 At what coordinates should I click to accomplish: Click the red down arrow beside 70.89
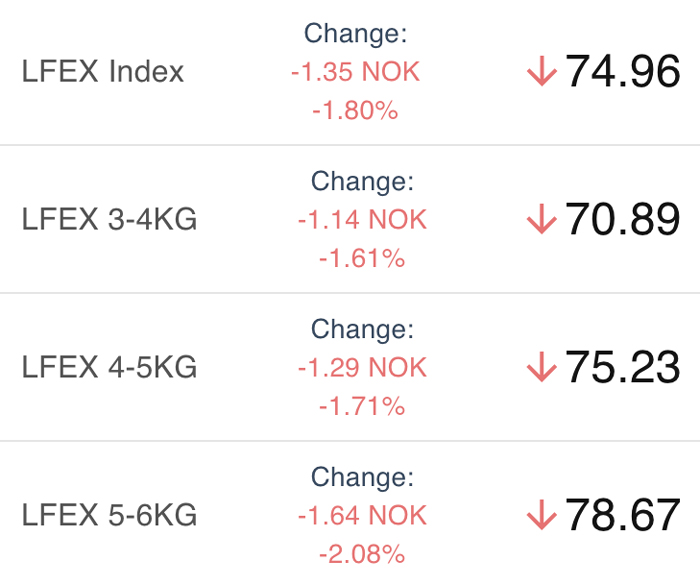click(x=542, y=219)
